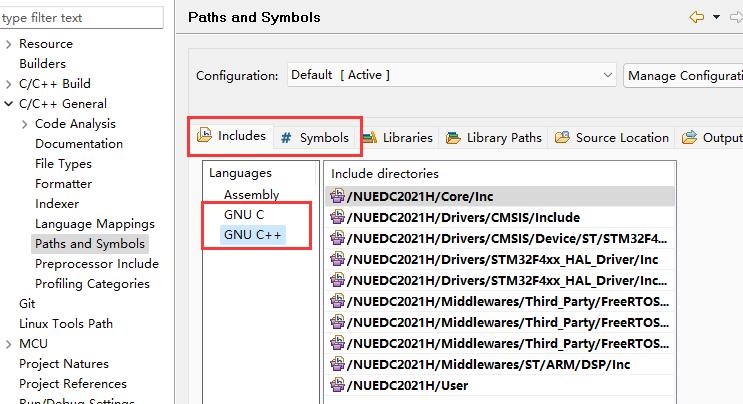Open the Formatter settings page
Image resolution: width=743 pixels, height=404 pixels.
click(63, 184)
